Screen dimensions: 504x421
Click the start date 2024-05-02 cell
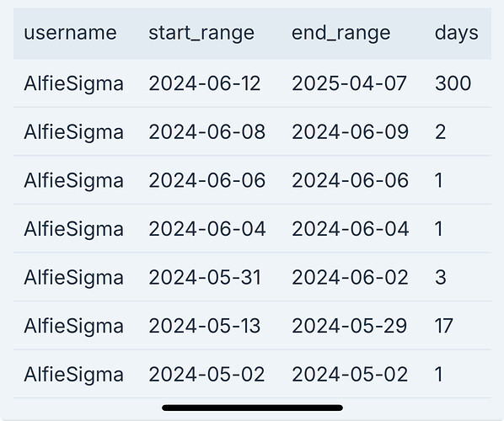(206, 375)
